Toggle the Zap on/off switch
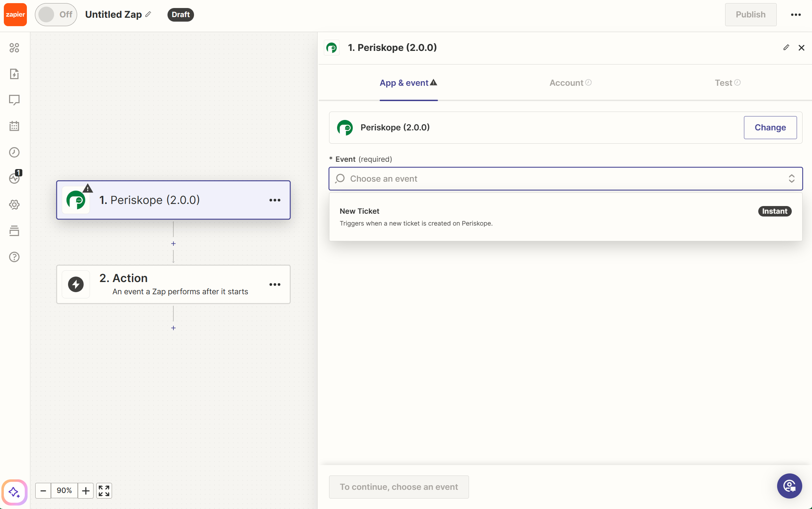 click(x=56, y=15)
